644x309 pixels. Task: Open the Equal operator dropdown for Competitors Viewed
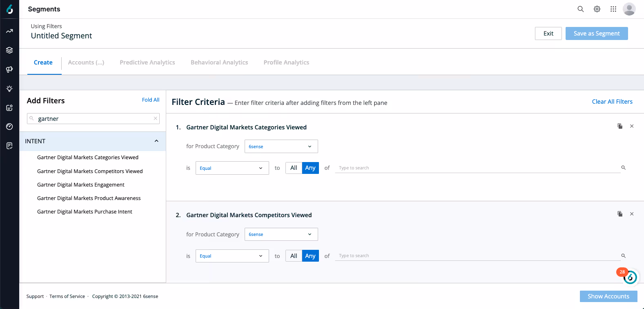coord(232,256)
